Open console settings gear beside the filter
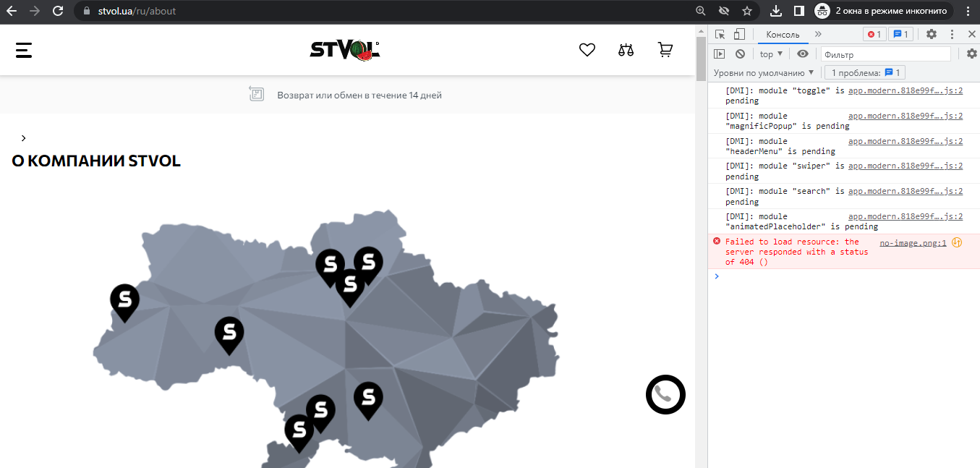The width and height of the screenshot is (980, 468). 972,54
